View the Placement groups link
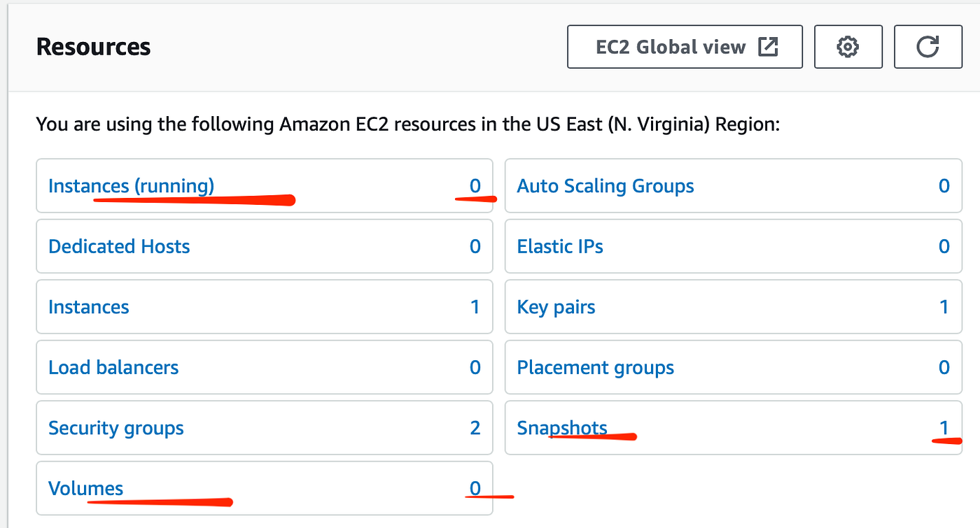The image size is (980, 528). coord(596,367)
